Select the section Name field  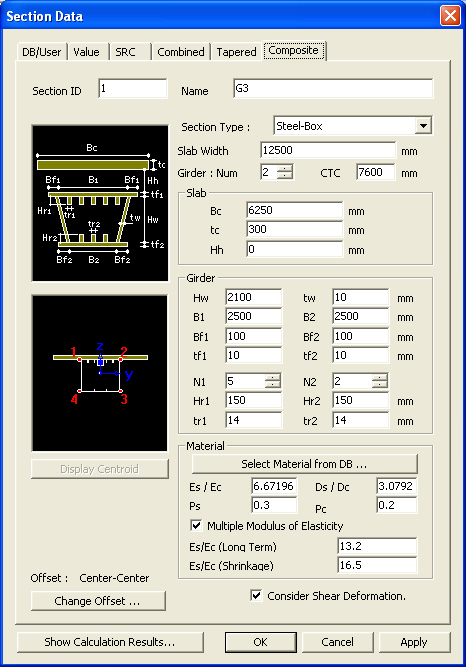(x=333, y=88)
